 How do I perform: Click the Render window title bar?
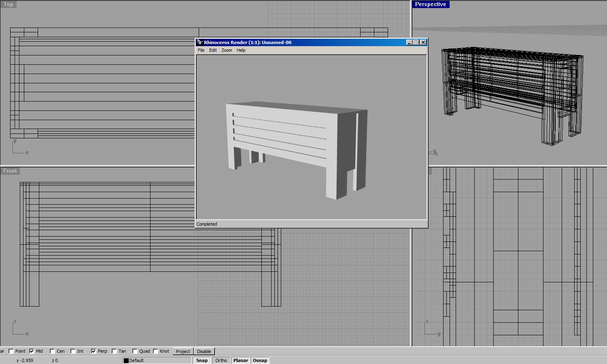tap(311, 42)
